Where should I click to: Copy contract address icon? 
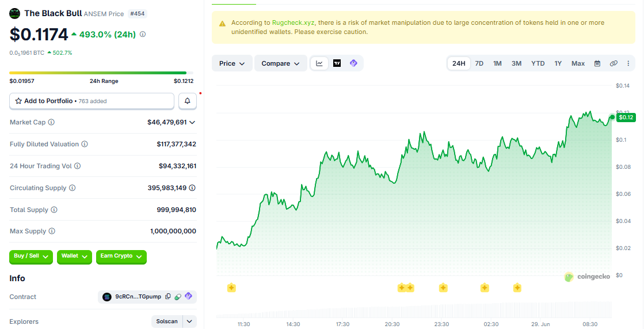coord(168,297)
